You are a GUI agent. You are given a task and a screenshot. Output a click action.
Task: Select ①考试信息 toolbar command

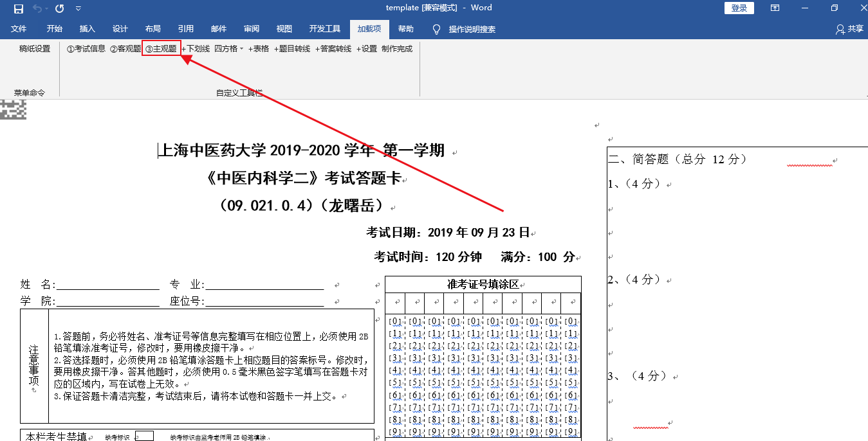86,49
